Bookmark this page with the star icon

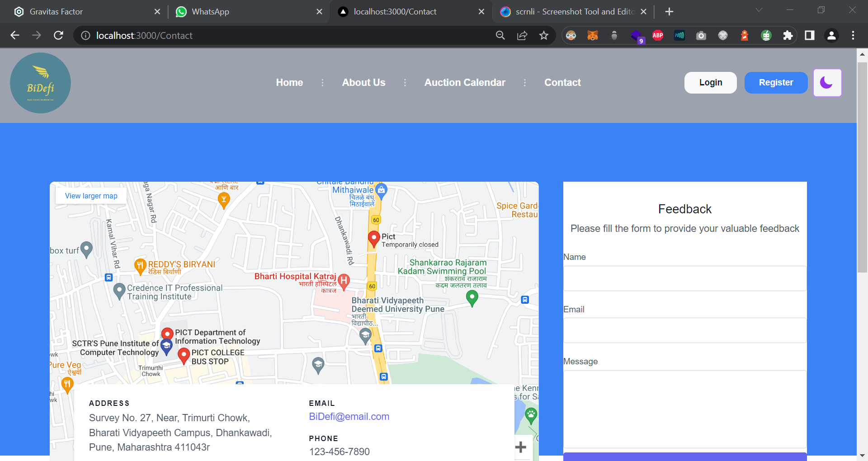544,35
